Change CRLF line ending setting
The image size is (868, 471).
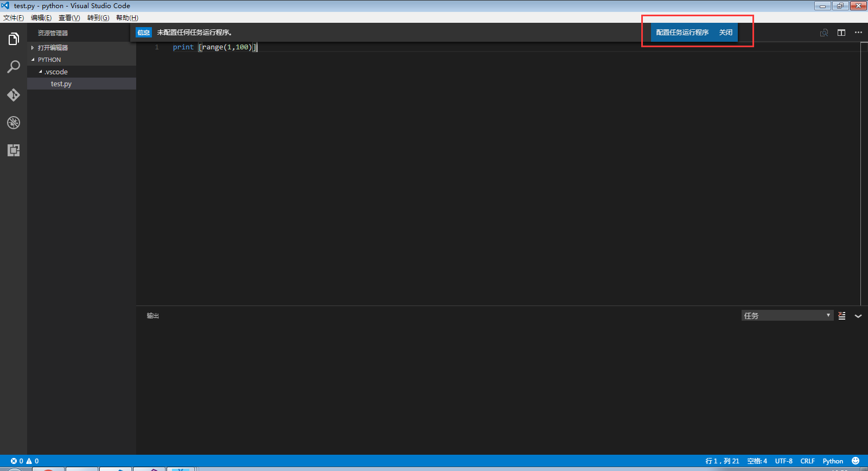tap(807, 461)
